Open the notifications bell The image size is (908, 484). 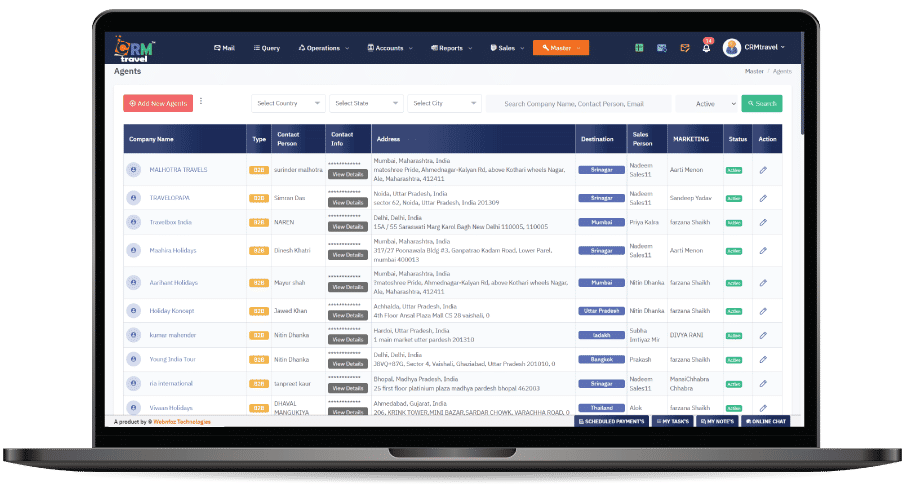[x=706, y=47]
